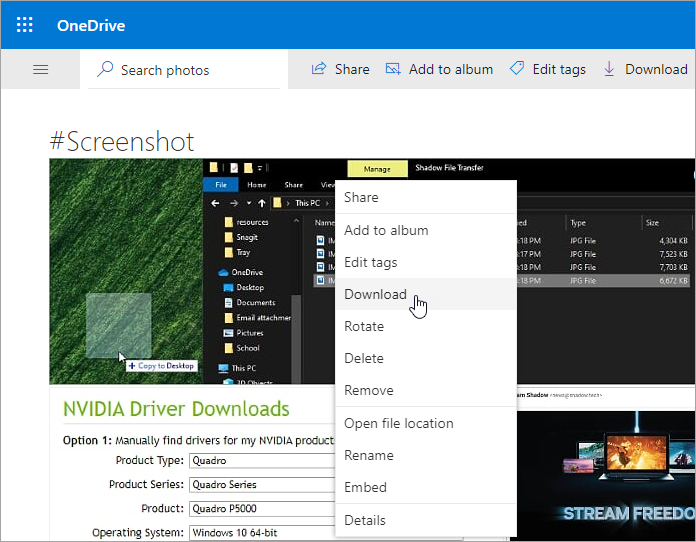Choose Details from the context menu

(x=426, y=520)
